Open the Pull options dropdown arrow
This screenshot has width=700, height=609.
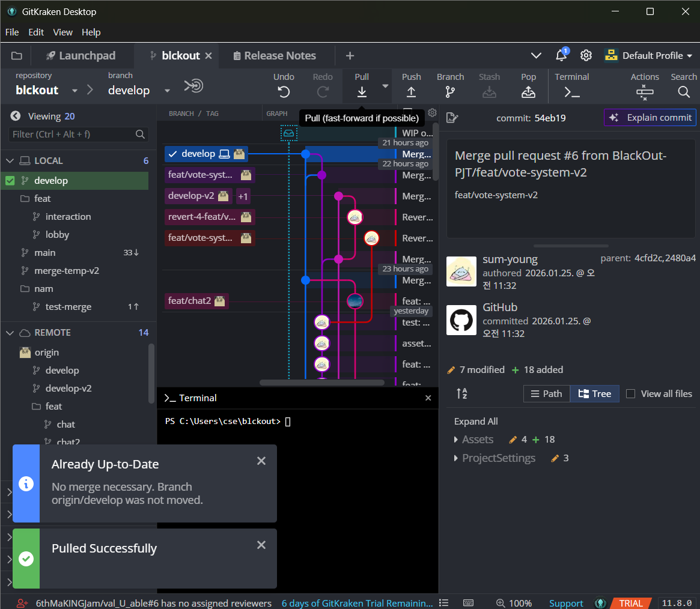[385, 86]
